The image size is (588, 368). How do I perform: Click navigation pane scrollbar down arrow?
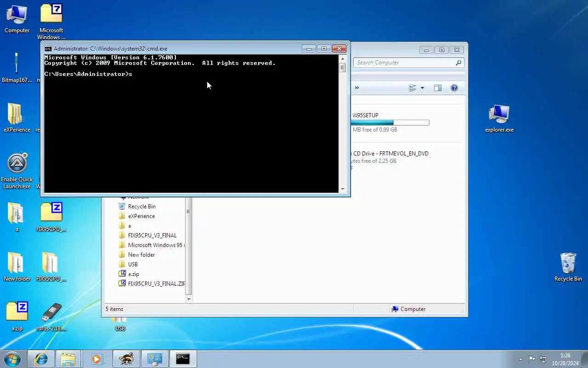coord(188,299)
